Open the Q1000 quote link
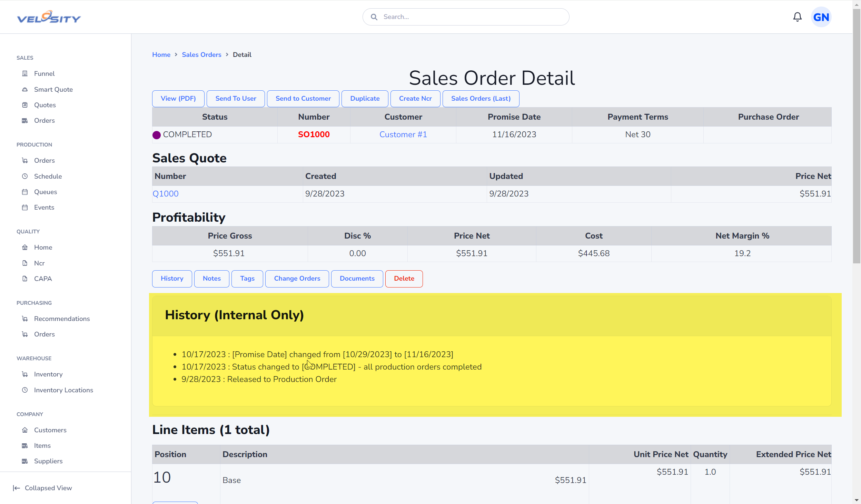861x504 pixels. pyautogui.click(x=166, y=194)
